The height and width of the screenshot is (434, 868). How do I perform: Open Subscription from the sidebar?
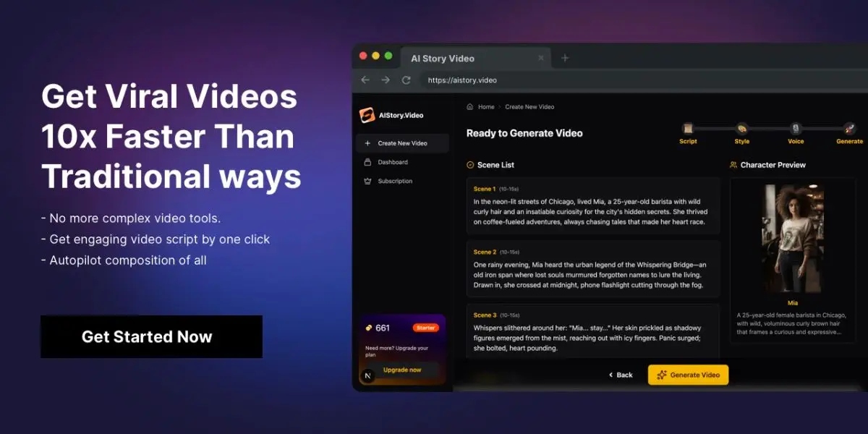402,181
